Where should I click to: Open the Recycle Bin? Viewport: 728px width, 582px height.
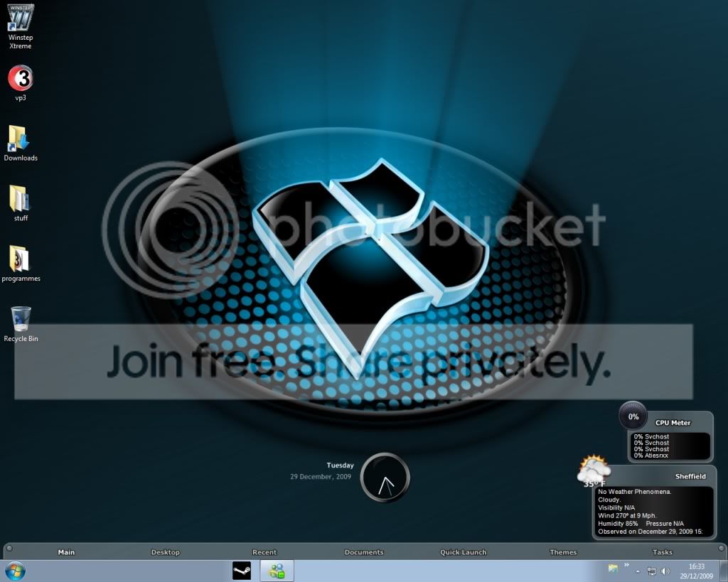[x=21, y=324]
